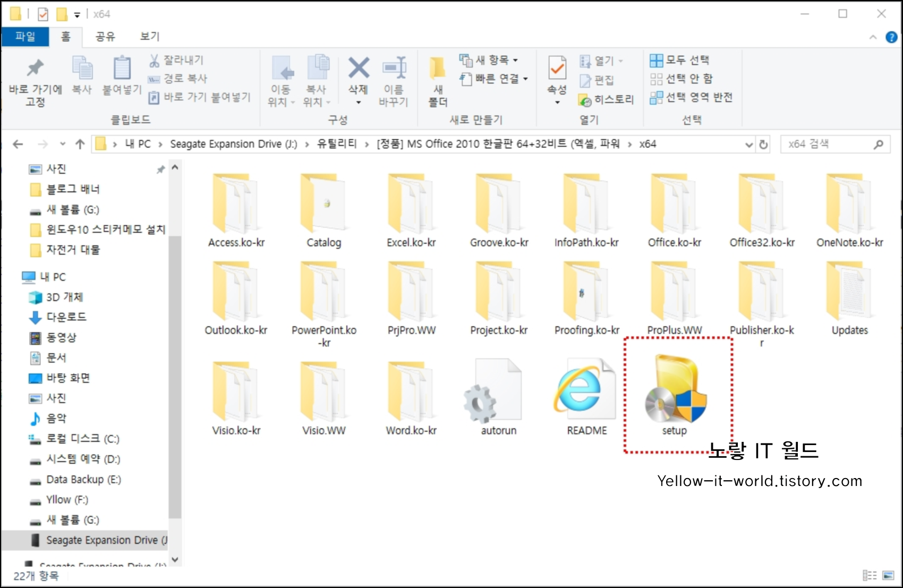Click the Copy ribbon icon
Screen dimensions: 903x588
[x=82, y=68]
